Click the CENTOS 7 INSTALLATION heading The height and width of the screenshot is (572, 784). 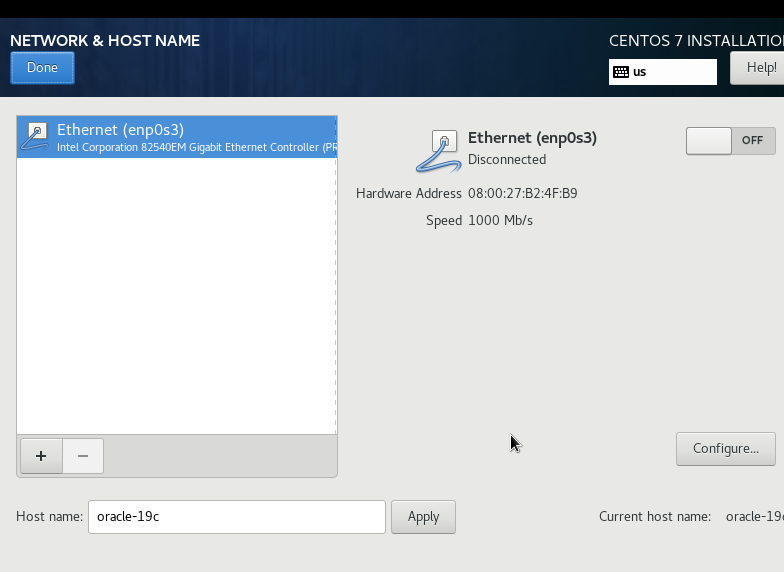(x=696, y=40)
